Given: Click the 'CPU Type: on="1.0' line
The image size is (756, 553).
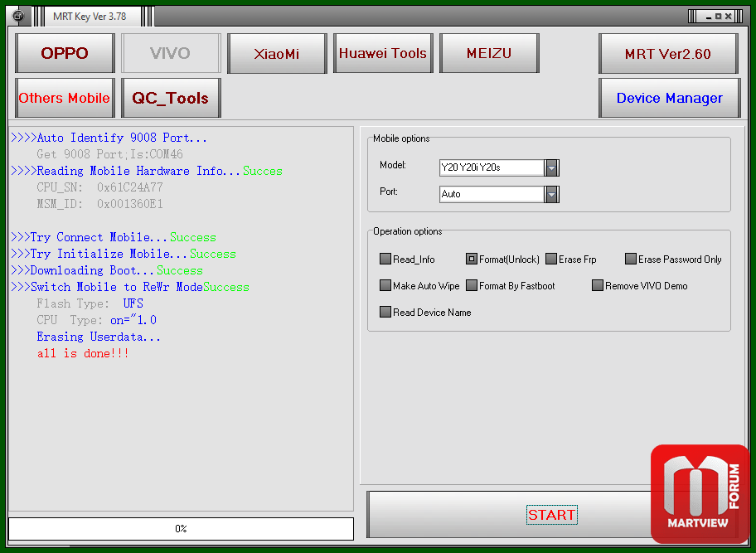Looking at the screenshot, I should 96,320.
